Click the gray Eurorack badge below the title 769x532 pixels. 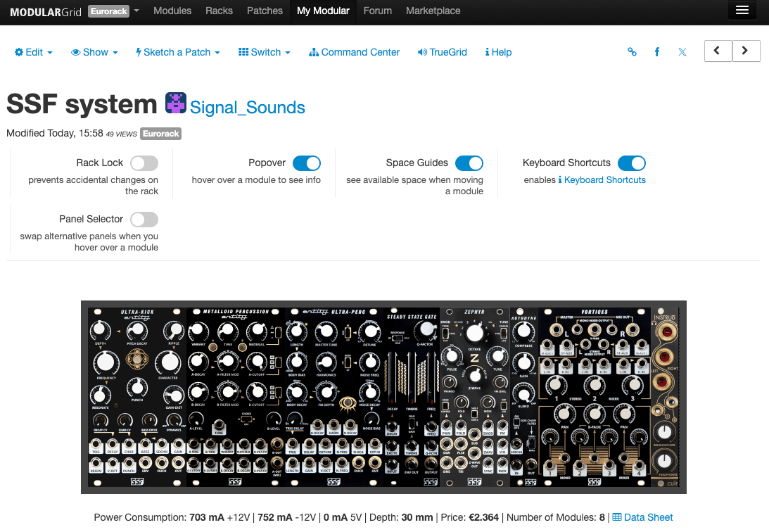tap(161, 134)
